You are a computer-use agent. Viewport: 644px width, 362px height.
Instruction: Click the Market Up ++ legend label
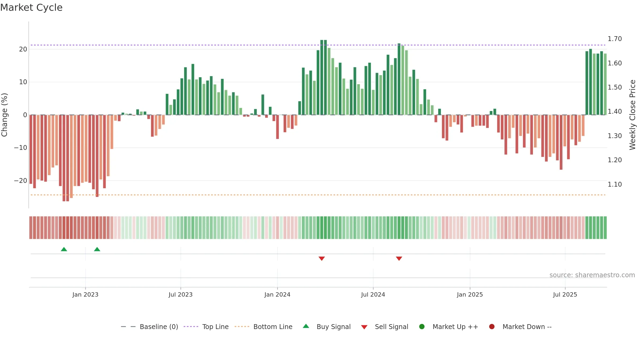(x=455, y=327)
